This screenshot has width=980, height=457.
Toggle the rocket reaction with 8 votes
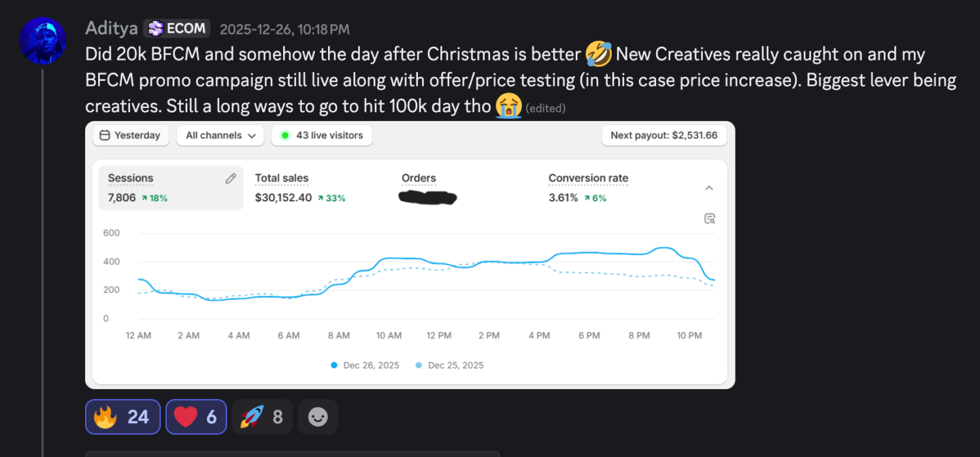262,417
